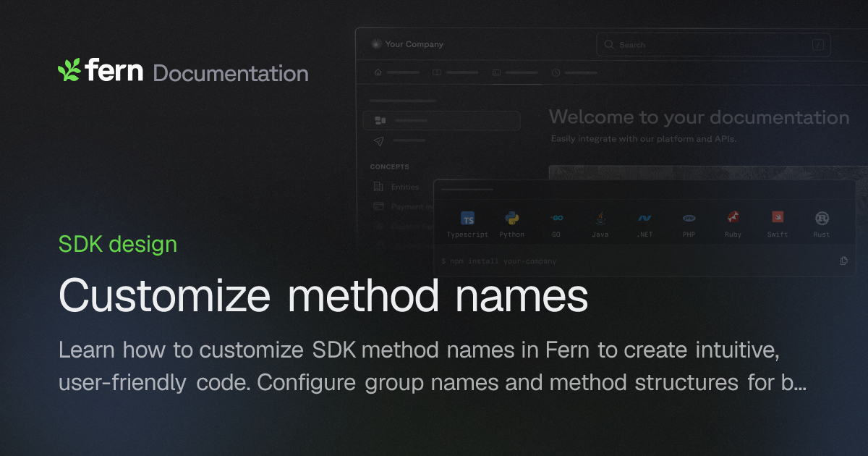Select the Go SDK icon
868x456 pixels.
click(x=556, y=218)
